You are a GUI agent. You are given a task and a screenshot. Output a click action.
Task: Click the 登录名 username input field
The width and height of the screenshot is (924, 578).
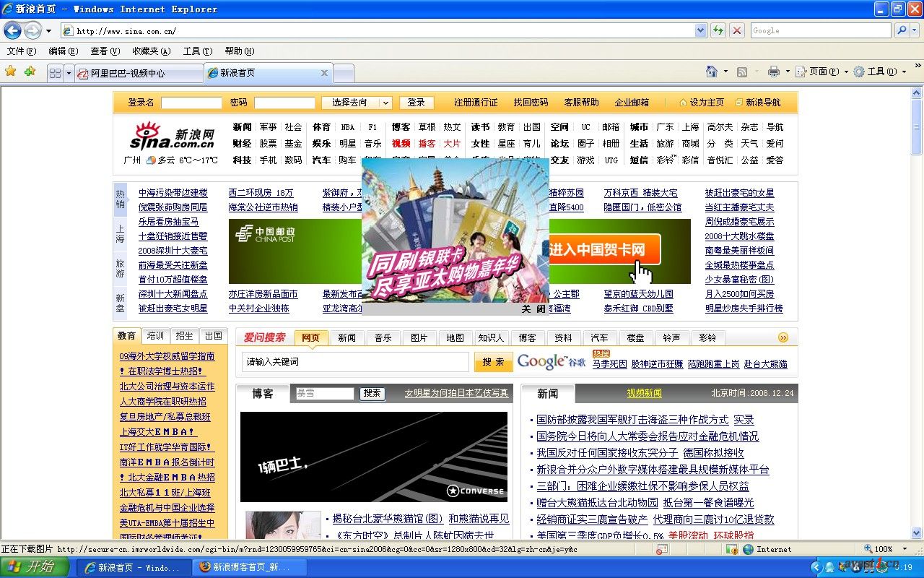(x=191, y=103)
